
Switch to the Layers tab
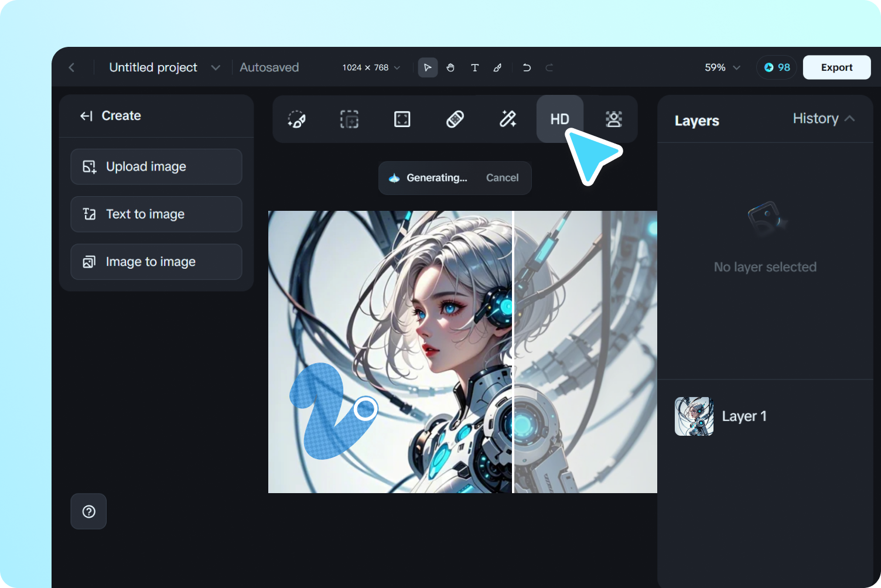pyautogui.click(x=697, y=121)
